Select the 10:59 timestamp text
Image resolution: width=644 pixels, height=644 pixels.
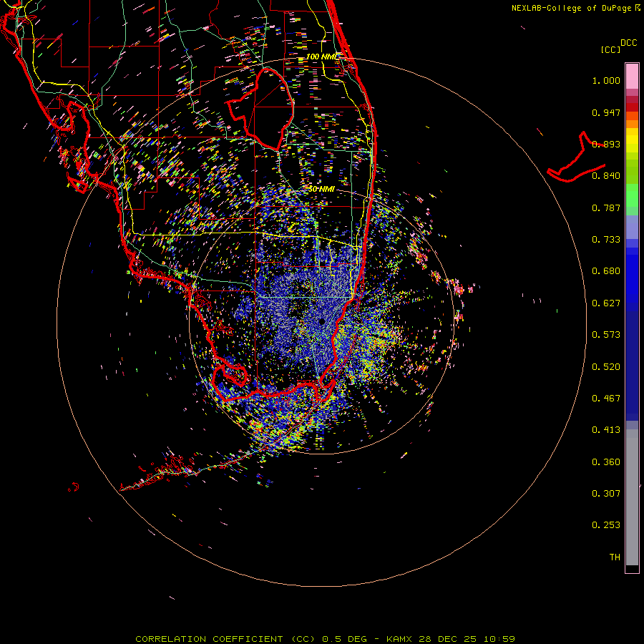[499, 639]
